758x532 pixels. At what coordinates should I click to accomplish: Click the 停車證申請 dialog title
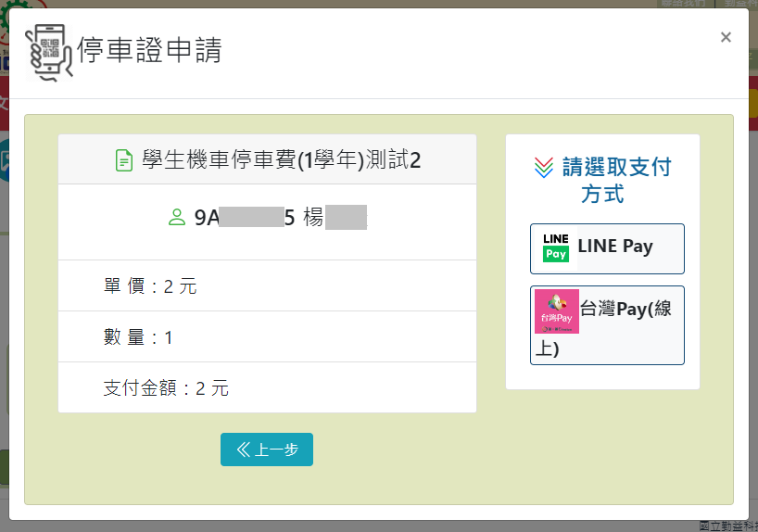point(149,50)
